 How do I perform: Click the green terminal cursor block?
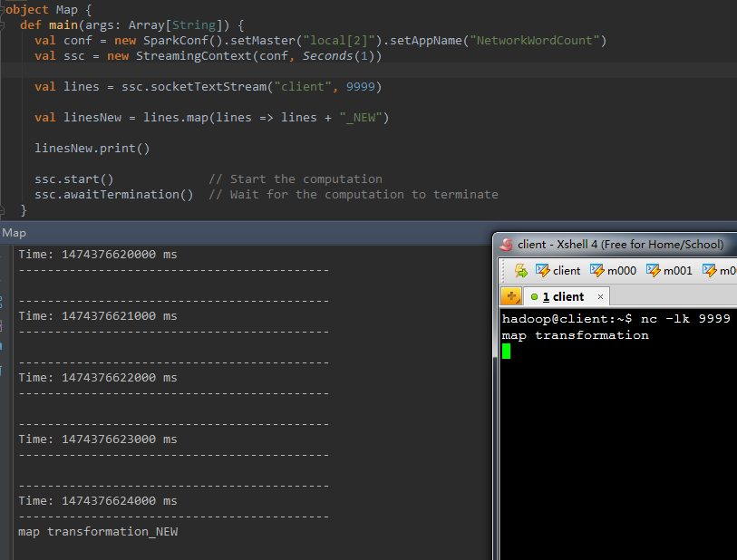pyautogui.click(x=506, y=351)
